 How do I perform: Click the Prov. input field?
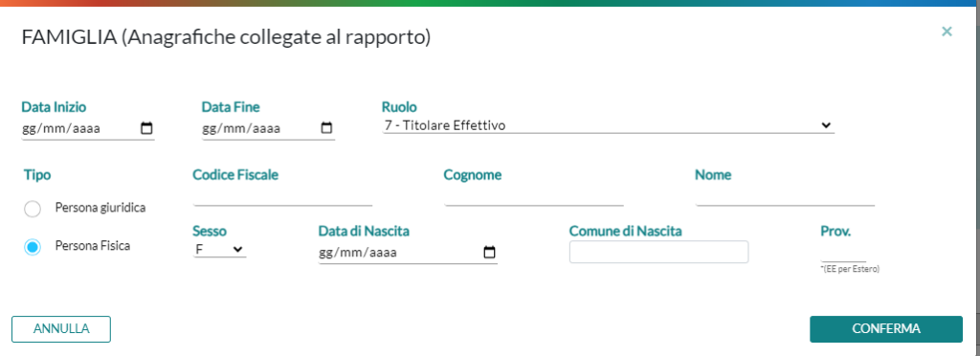pos(844,253)
